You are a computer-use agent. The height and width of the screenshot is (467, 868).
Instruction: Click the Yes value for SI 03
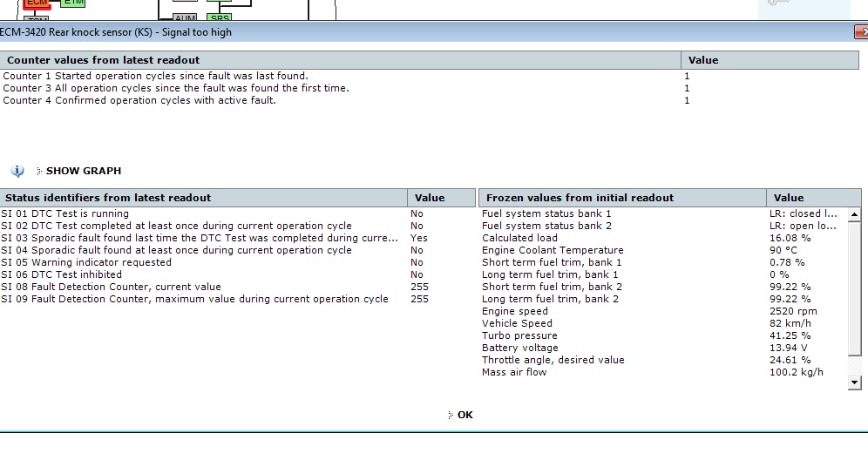point(419,238)
